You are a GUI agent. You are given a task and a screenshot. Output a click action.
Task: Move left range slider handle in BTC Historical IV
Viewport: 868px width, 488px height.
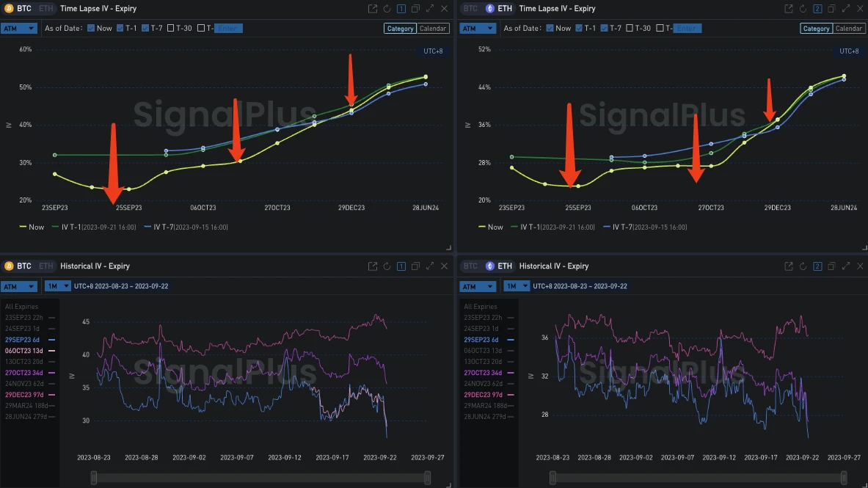pyautogui.click(x=94, y=478)
